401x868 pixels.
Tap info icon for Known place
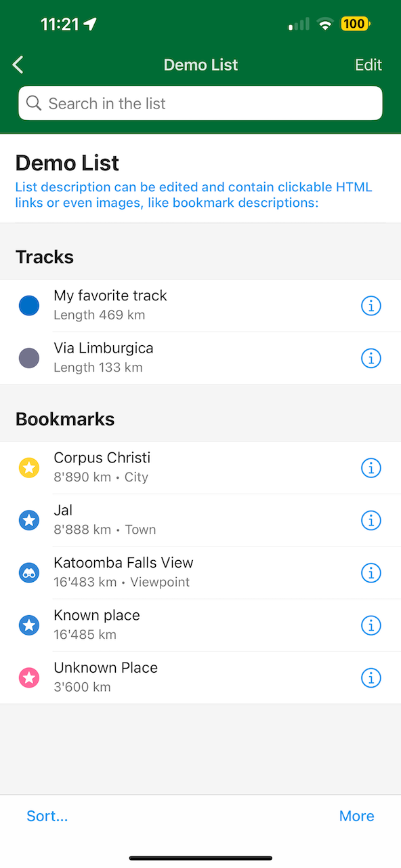371,625
